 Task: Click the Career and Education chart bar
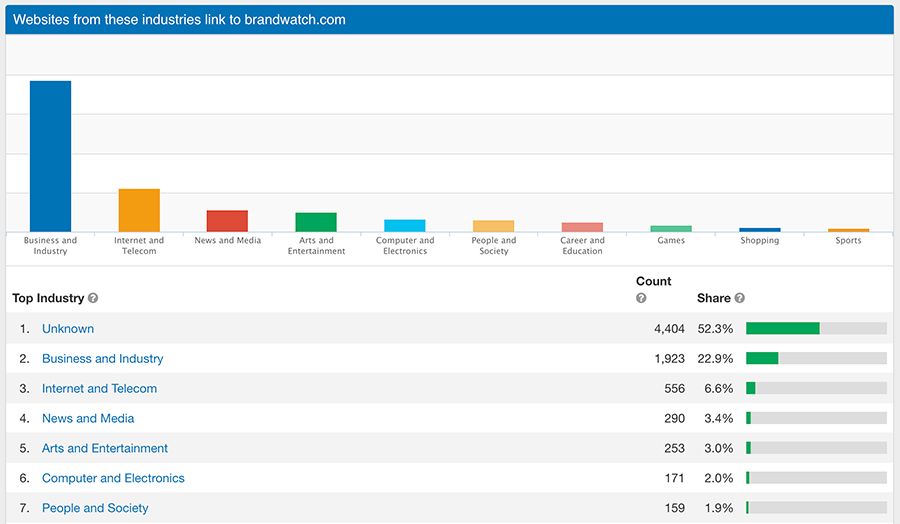[582, 227]
